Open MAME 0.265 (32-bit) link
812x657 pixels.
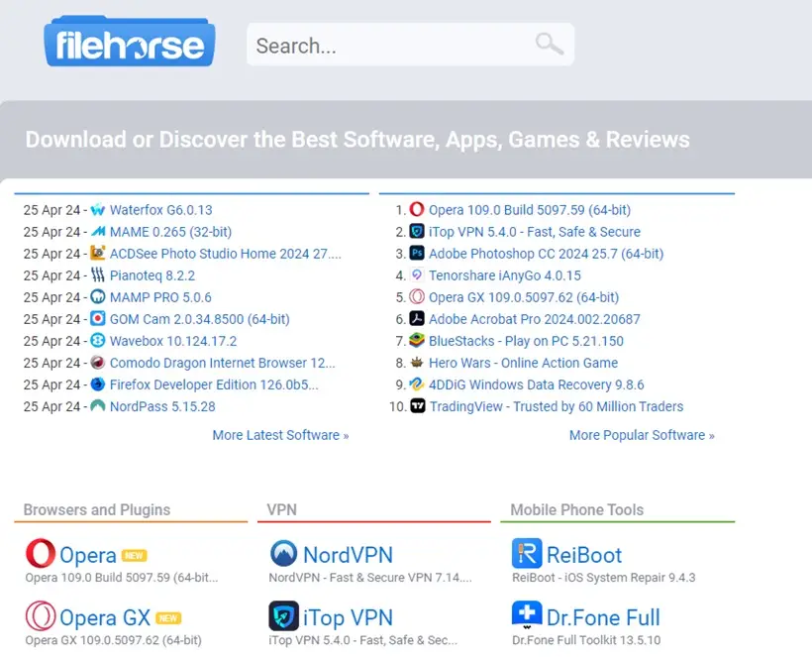[171, 232]
